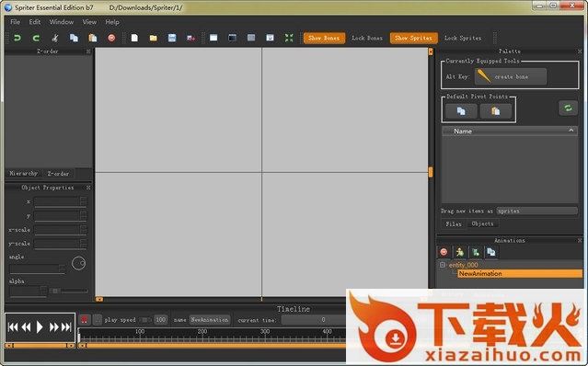Click the paste default pivot points icon

[x=496, y=111]
